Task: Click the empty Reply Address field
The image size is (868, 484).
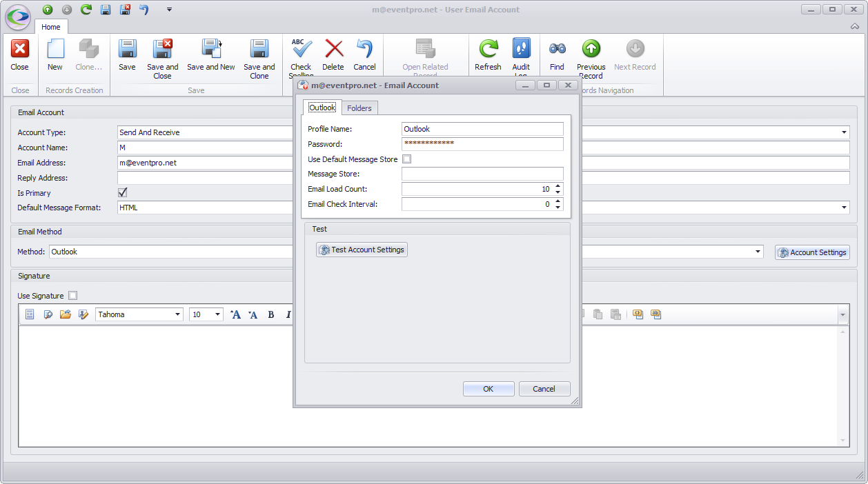Action: (x=206, y=178)
